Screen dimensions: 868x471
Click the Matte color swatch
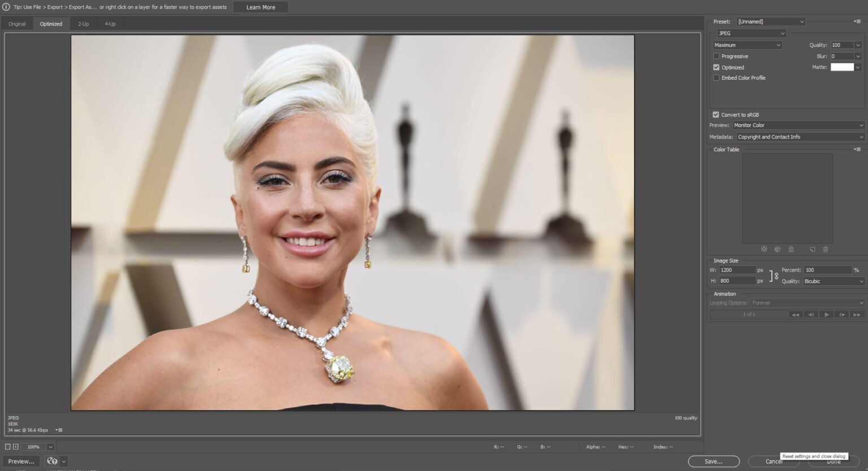click(843, 67)
